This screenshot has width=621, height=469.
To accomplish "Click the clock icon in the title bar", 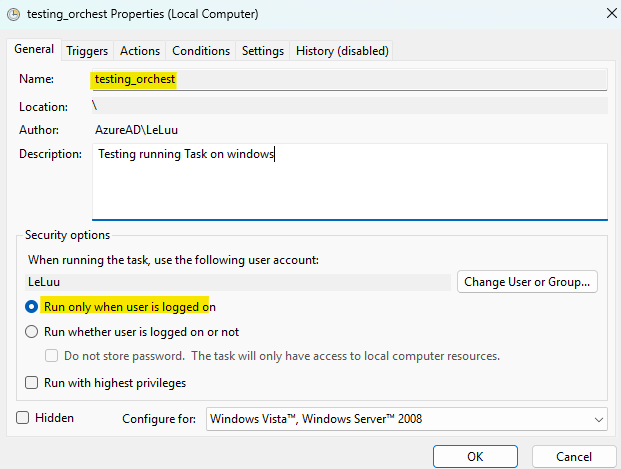I will coord(13,15).
